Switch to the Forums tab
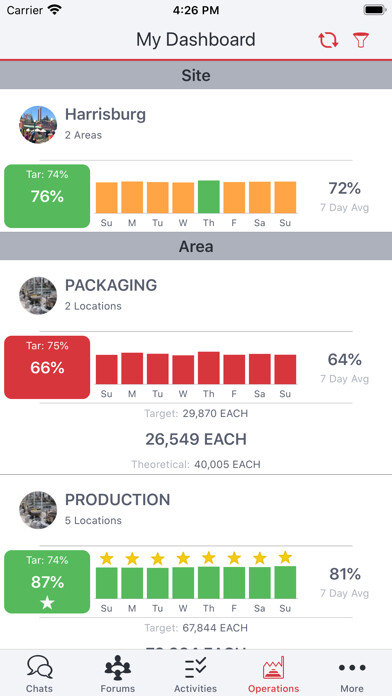Screen dimensions: 392x696 118,674
